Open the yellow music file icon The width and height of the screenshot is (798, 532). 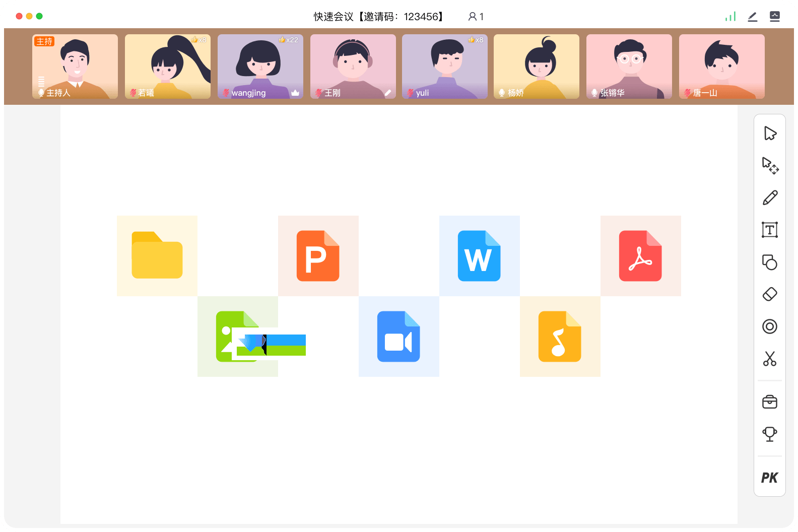click(x=560, y=337)
